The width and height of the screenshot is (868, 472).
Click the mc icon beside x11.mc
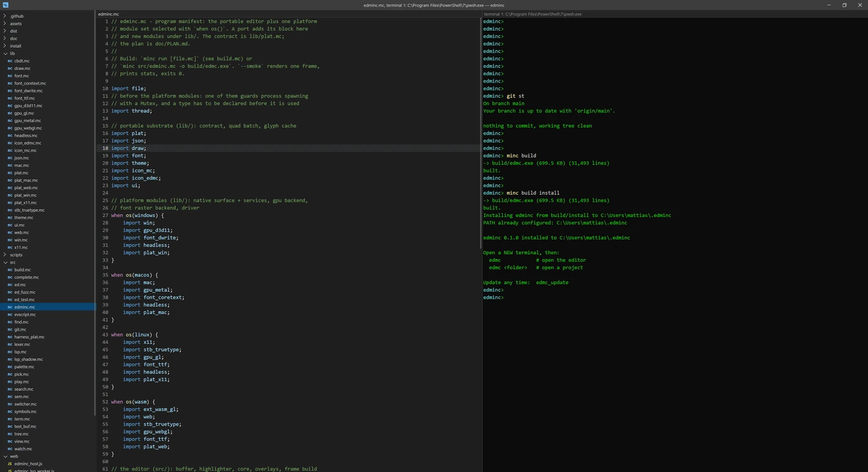click(10, 247)
